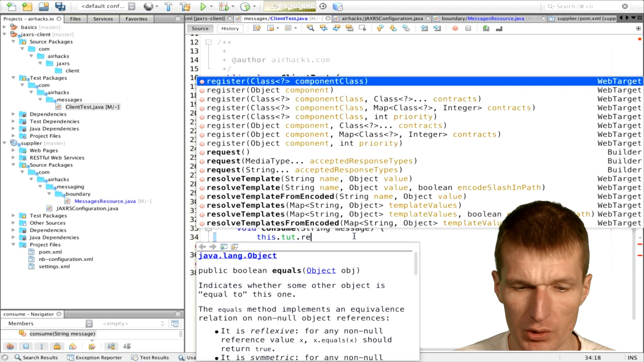644x362 pixels.
Task: Click Toggle Highlight Search icon
Action: tap(349, 28)
